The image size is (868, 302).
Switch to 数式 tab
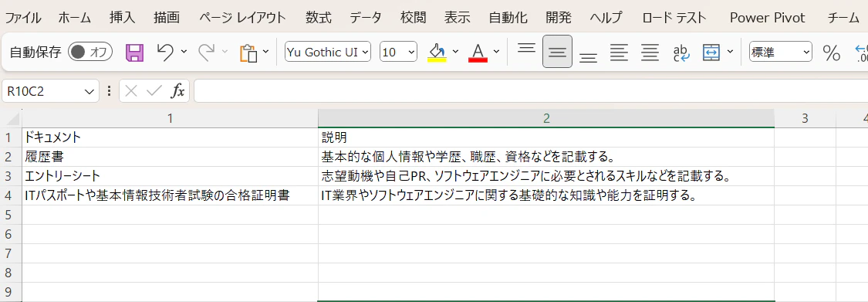tap(319, 18)
